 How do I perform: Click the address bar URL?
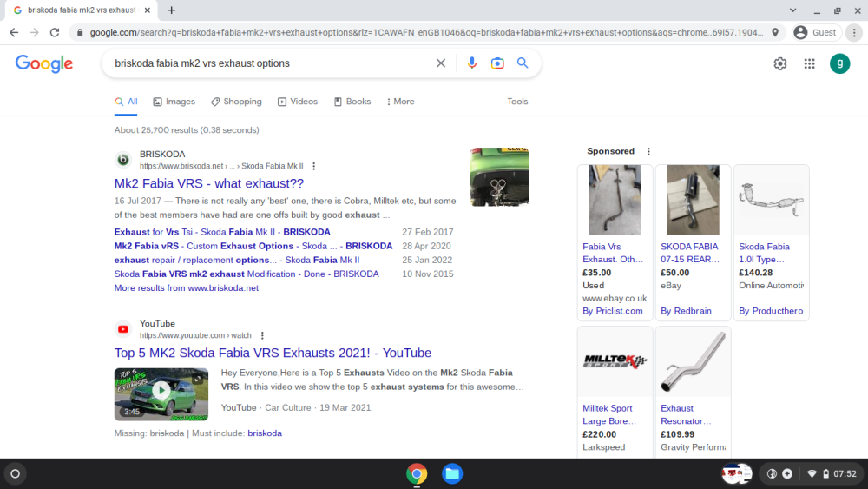pos(426,33)
